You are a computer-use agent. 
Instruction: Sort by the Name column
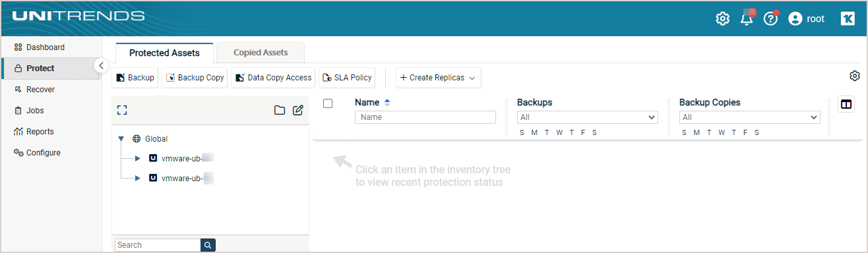372,103
